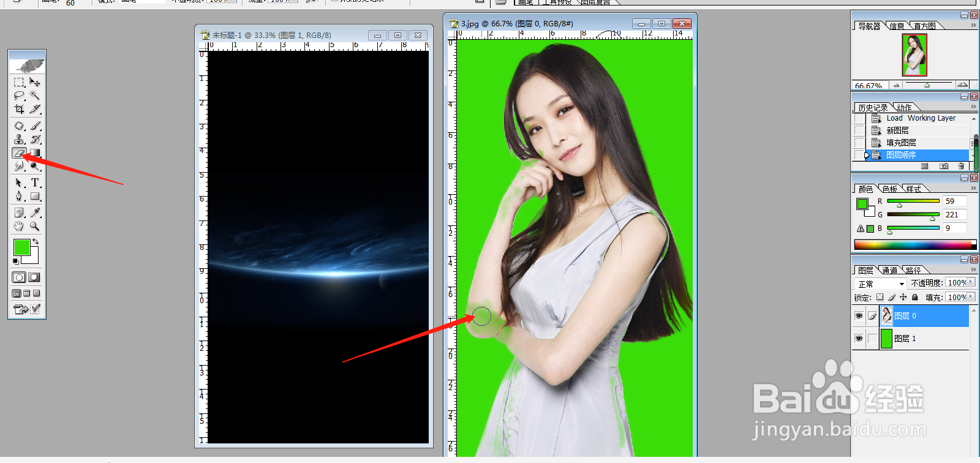The image size is (980, 463).
Task: Click the color spectrum ramp
Action: coord(915,245)
